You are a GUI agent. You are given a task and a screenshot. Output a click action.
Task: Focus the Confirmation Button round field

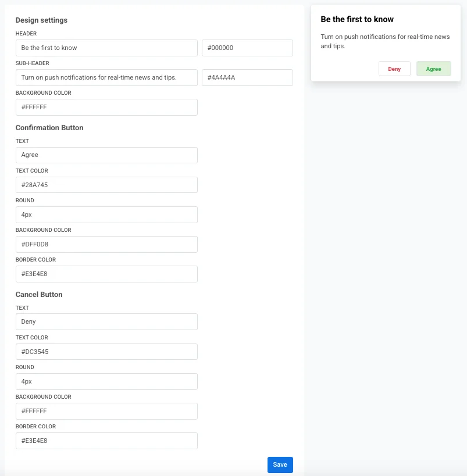[x=106, y=214]
